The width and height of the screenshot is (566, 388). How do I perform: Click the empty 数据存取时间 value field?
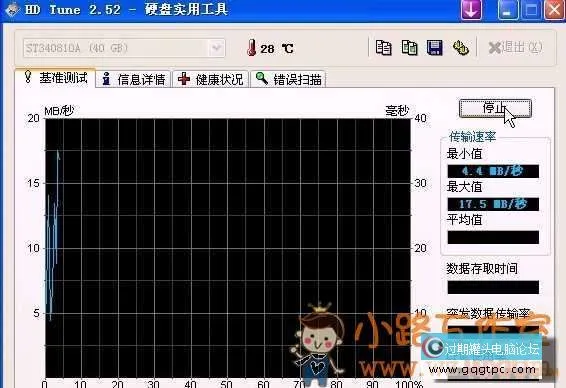[493, 287]
